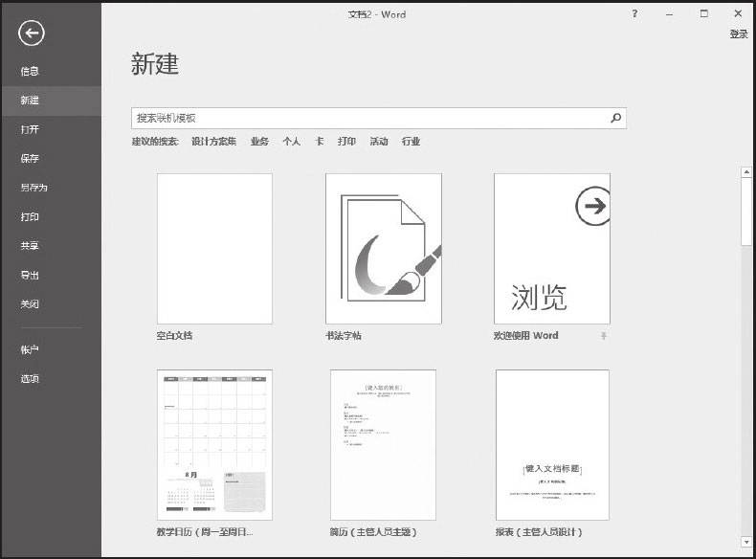Click 登录 to sign in
The width and height of the screenshot is (756, 559).
point(739,34)
